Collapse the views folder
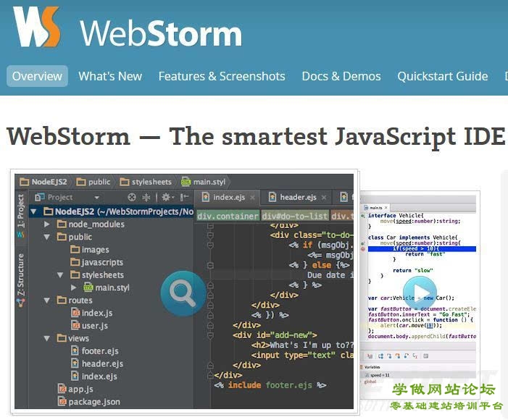Viewport: 508px width, 420px height. point(47,338)
